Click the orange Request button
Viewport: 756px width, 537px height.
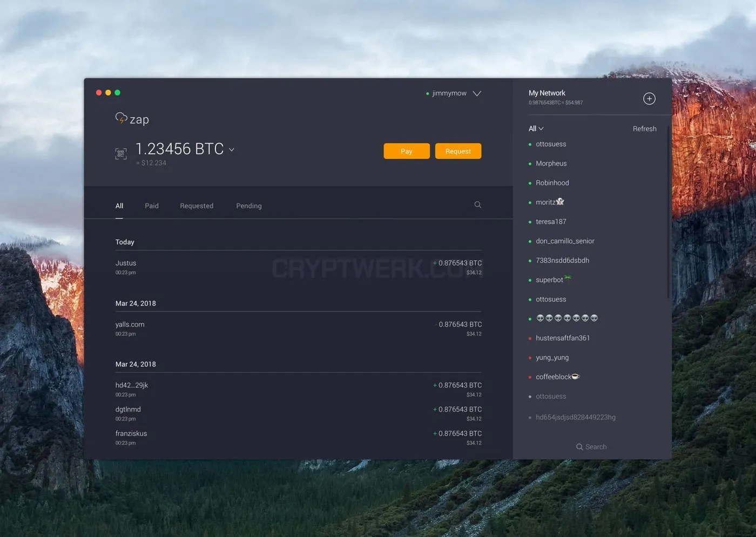pyautogui.click(x=458, y=151)
